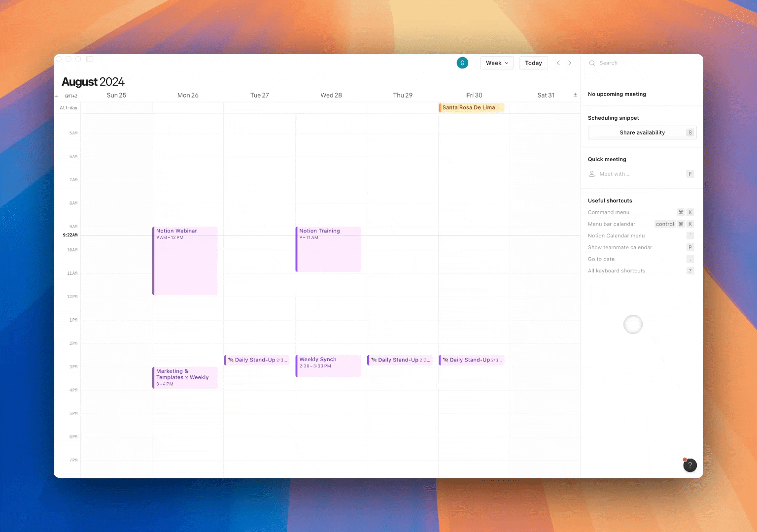The image size is (757, 532).
Task: Open the G account avatar
Action: point(462,63)
